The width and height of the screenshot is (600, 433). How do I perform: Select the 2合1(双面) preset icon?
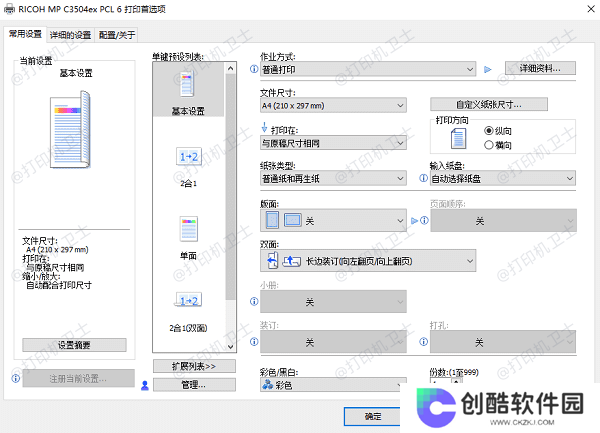pyautogui.click(x=189, y=300)
